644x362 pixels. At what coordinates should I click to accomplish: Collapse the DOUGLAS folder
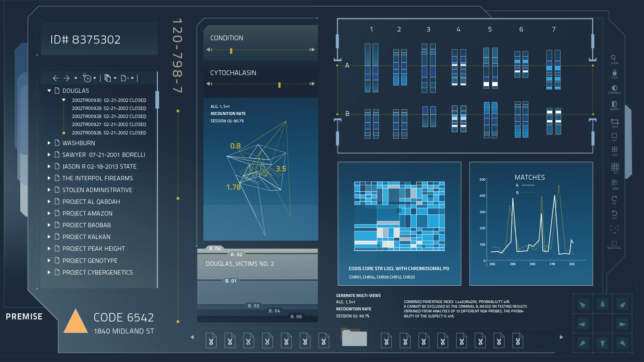pyautogui.click(x=49, y=91)
